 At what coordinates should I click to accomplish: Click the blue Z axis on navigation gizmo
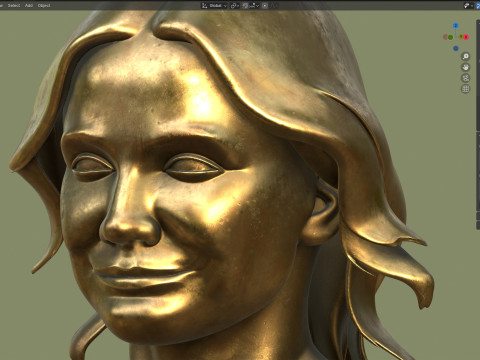point(456,25)
